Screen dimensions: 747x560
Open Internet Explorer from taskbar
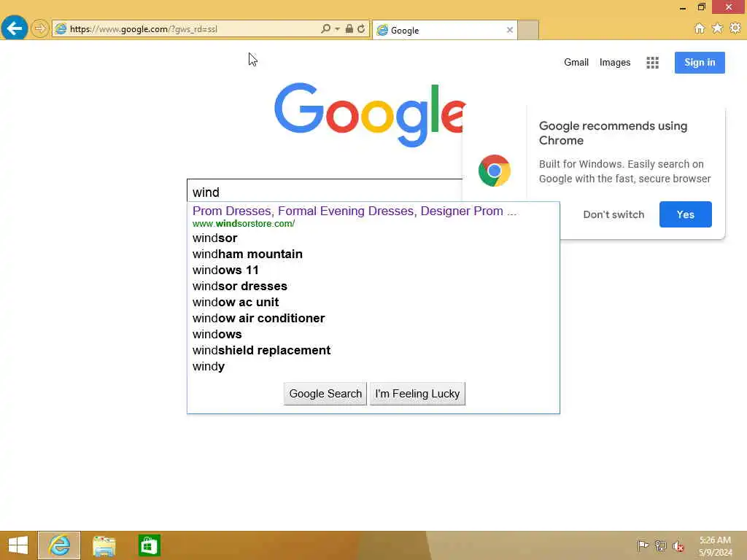pyautogui.click(x=59, y=545)
